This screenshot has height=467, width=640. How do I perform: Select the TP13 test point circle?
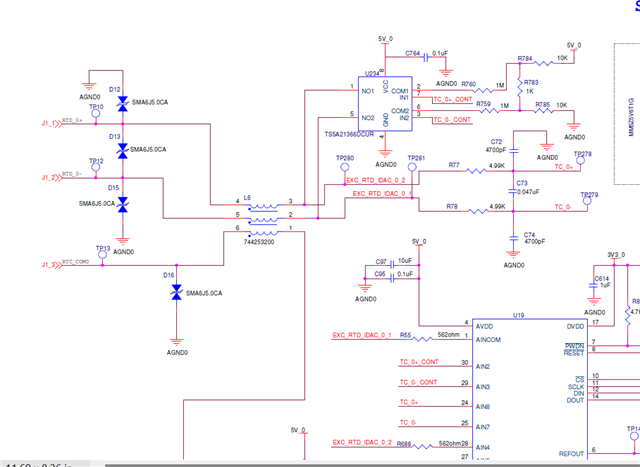pos(102,255)
